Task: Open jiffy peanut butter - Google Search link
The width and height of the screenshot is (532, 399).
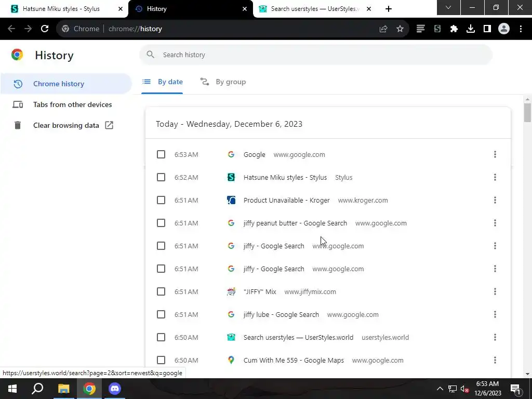Action: 295,223
